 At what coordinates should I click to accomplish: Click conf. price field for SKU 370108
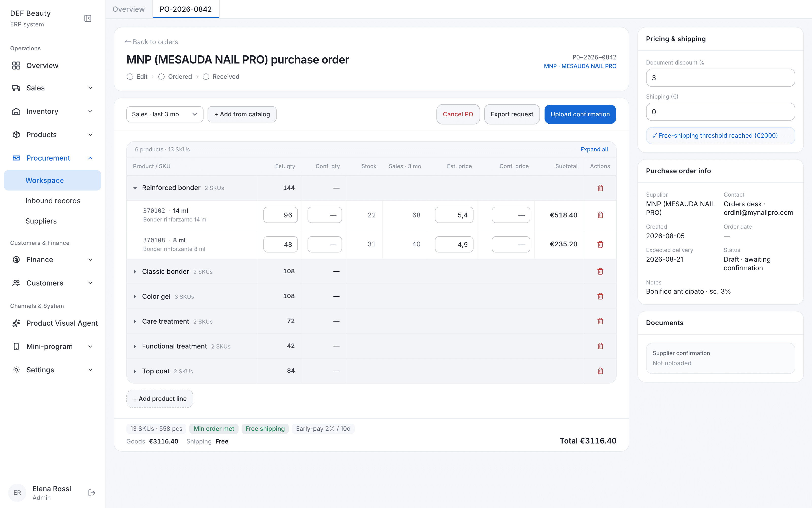pyautogui.click(x=511, y=244)
